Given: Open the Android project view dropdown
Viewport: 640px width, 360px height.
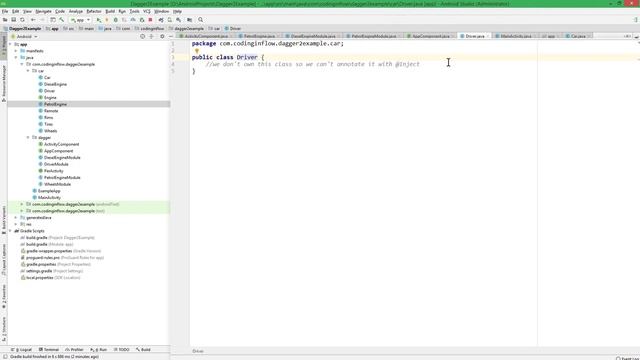Looking at the screenshot, I should [24, 37].
